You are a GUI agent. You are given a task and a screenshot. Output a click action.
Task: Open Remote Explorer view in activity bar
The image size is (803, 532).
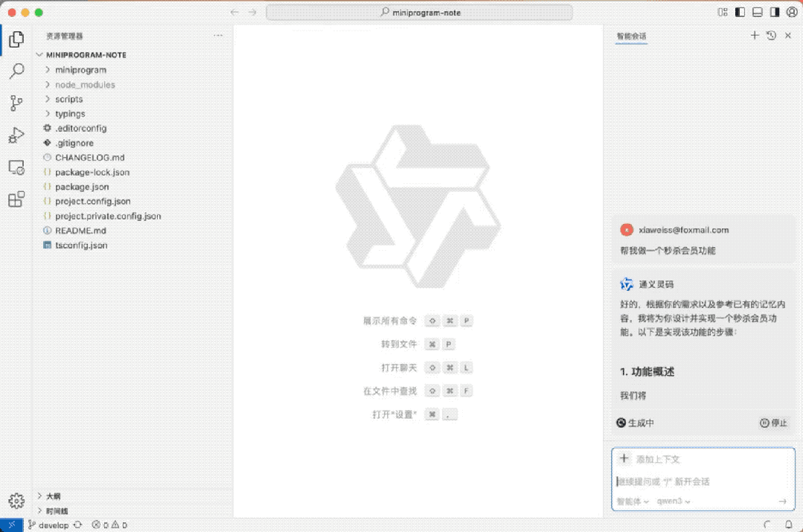[16, 167]
